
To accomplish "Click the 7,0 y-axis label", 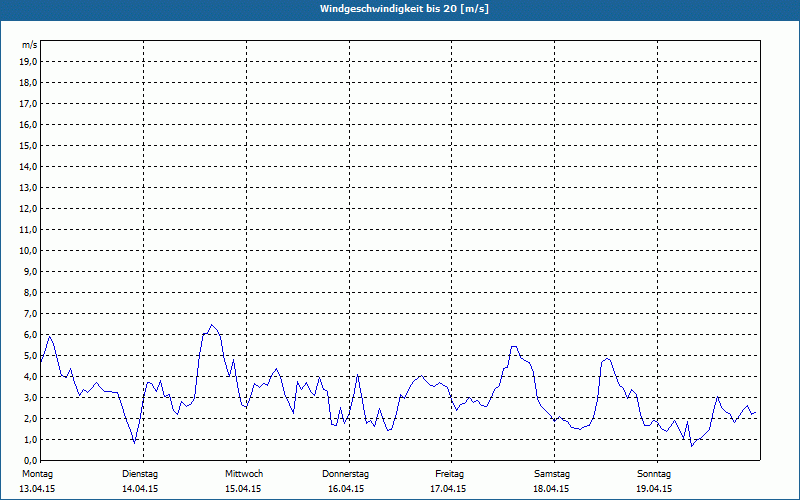I will tap(30, 314).
